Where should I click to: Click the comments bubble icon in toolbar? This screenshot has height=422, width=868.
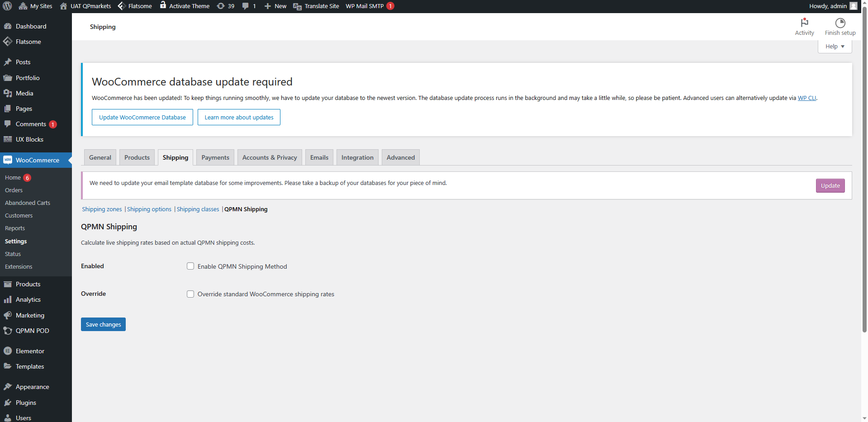(x=245, y=6)
